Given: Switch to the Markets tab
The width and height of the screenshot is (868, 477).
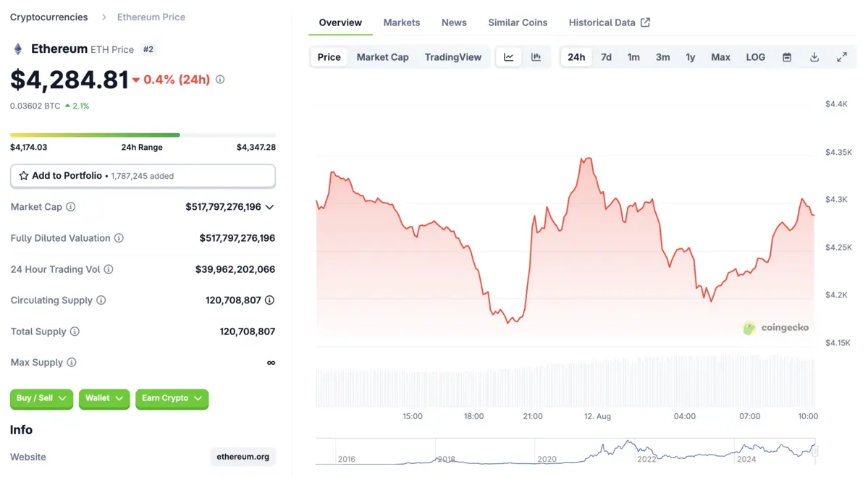Looking at the screenshot, I should [402, 22].
